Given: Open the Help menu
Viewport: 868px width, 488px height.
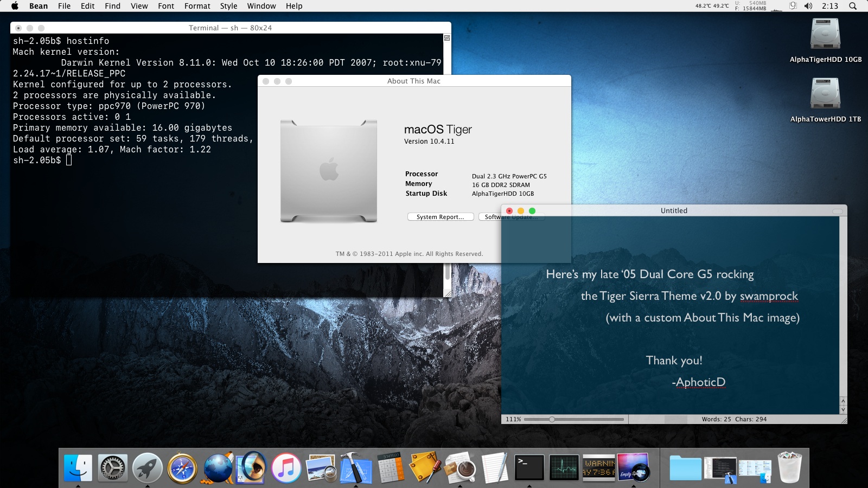Looking at the screenshot, I should pyautogui.click(x=294, y=6).
